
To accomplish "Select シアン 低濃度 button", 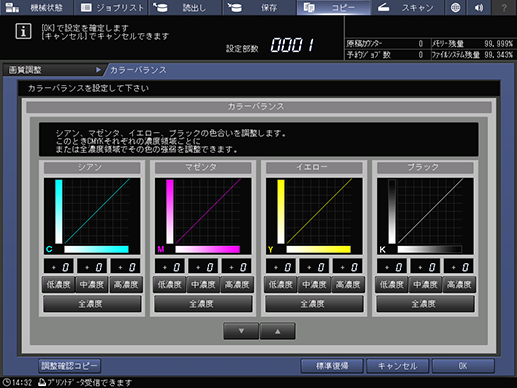I will [59, 285].
